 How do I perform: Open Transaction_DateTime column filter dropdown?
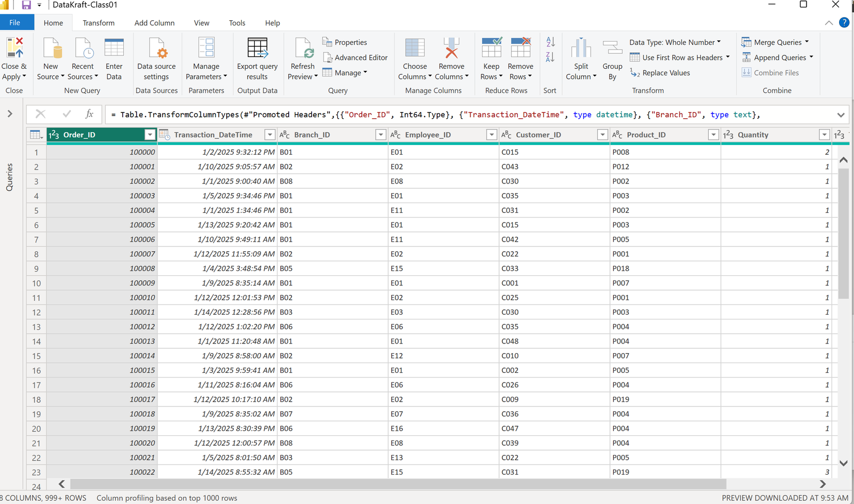point(270,135)
